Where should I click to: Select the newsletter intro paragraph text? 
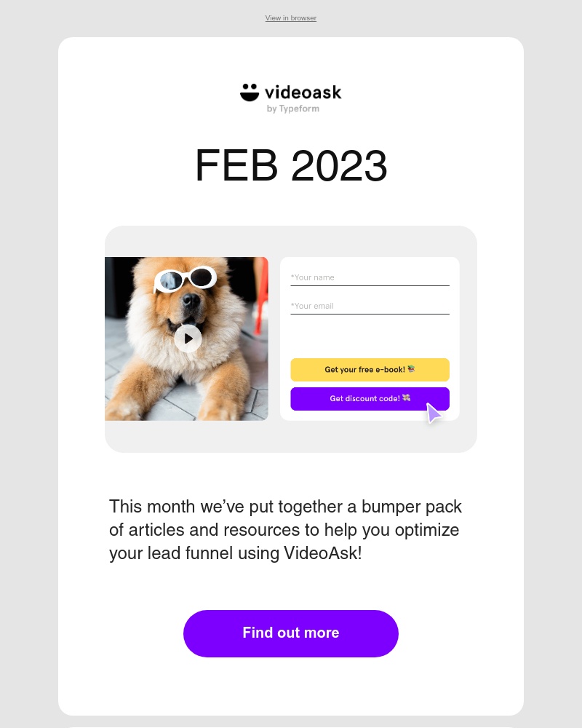(x=285, y=529)
